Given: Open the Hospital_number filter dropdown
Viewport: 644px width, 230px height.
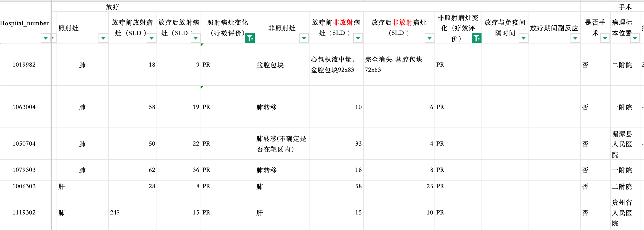Looking at the screenshot, I should (x=45, y=38).
